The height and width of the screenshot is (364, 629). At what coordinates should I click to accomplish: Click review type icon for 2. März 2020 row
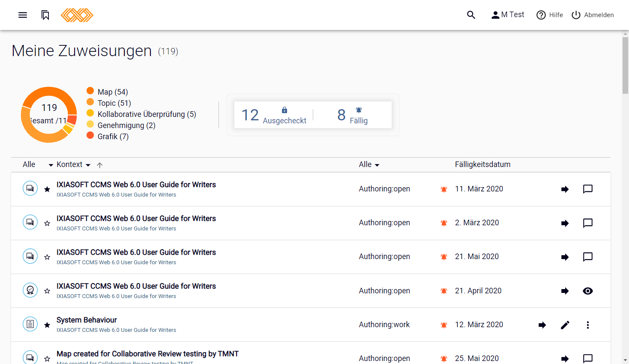coord(30,222)
